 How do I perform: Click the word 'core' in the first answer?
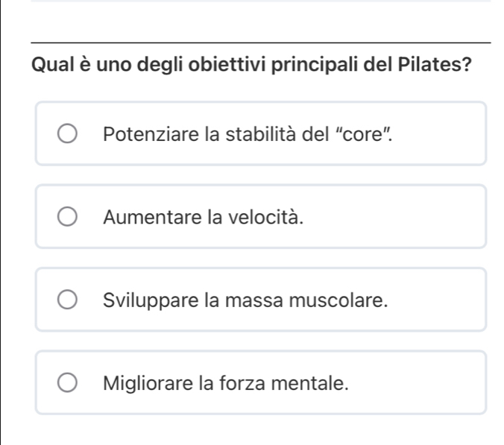coord(379,134)
